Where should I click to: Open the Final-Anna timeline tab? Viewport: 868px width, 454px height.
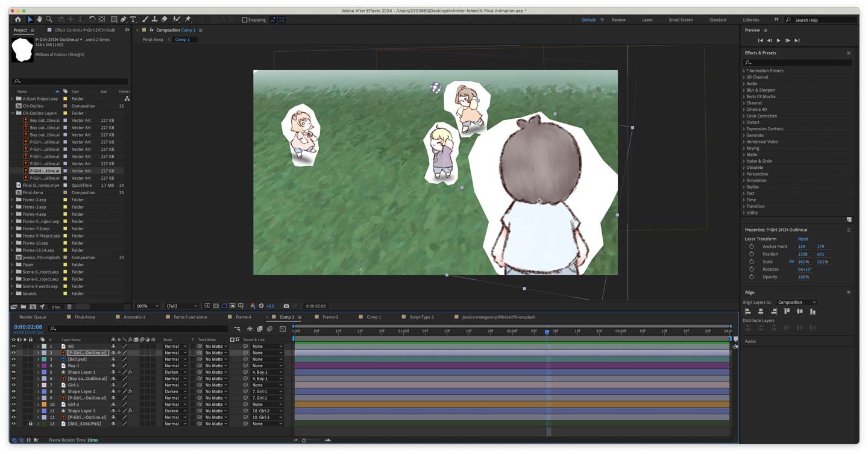tap(84, 317)
